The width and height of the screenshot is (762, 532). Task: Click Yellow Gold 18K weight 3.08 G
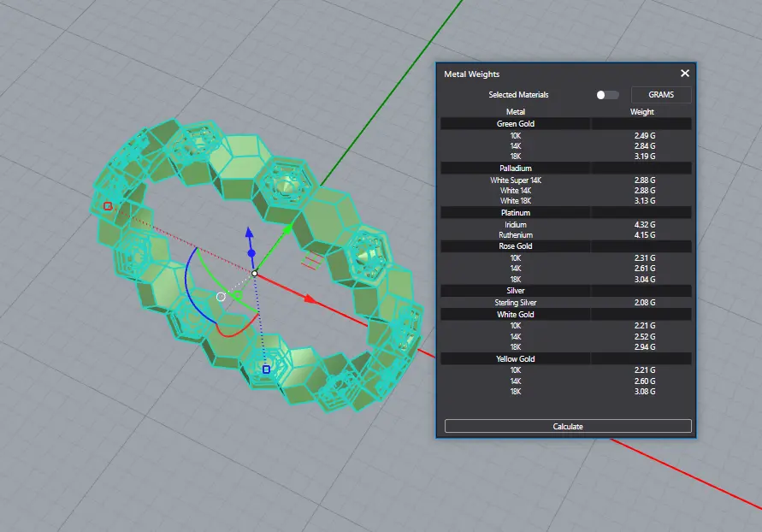644,392
